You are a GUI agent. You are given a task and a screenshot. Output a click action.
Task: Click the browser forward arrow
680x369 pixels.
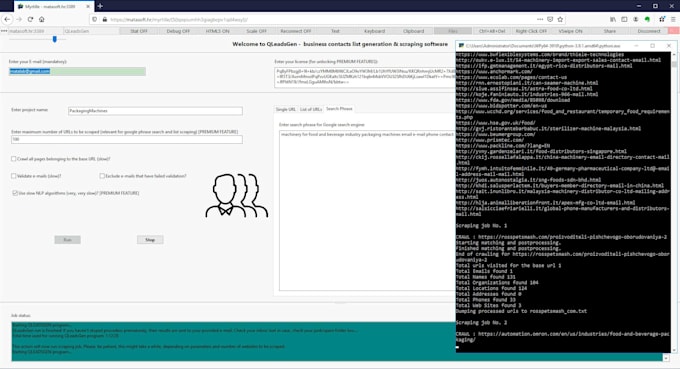click(19, 20)
